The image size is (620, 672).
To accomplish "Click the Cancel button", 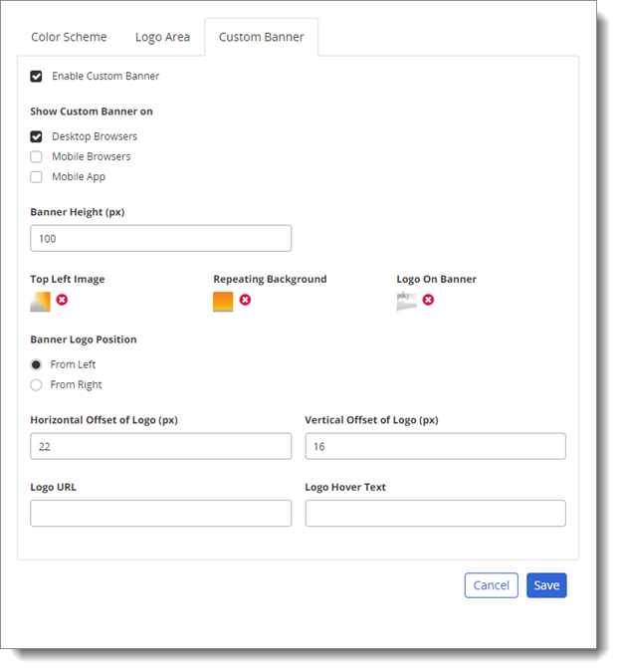I will click(x=491, y=585).
